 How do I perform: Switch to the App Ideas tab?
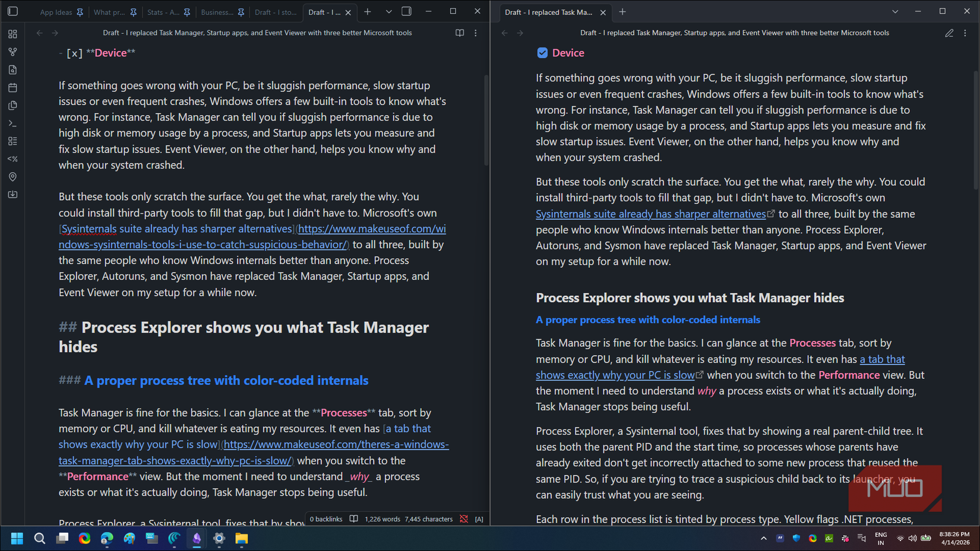pos(56,12)
